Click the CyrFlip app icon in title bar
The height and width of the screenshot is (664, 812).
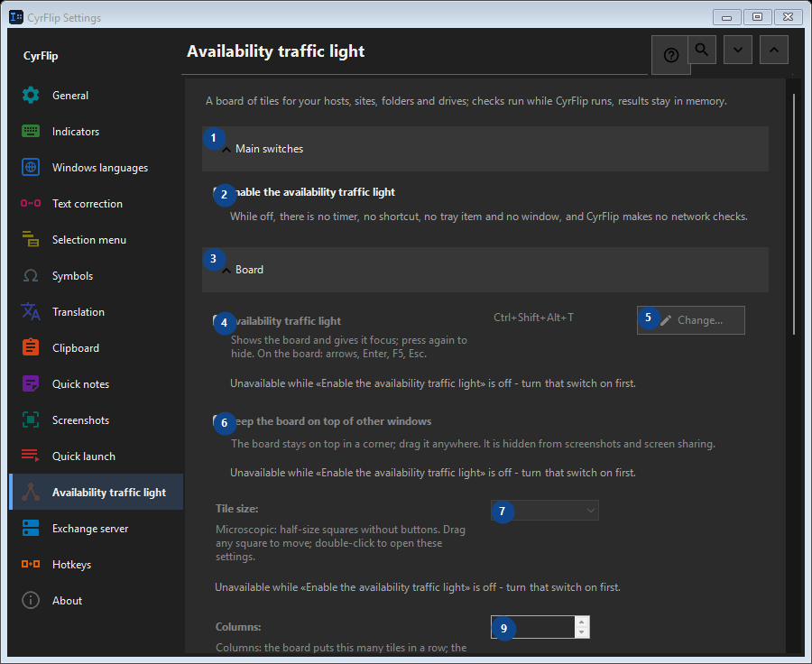16,17
